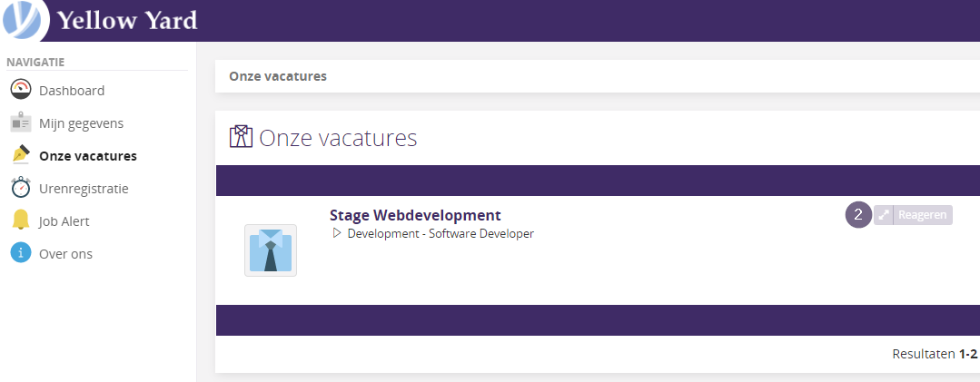Open the Job Alert menu entry

(x=64, y=221)
